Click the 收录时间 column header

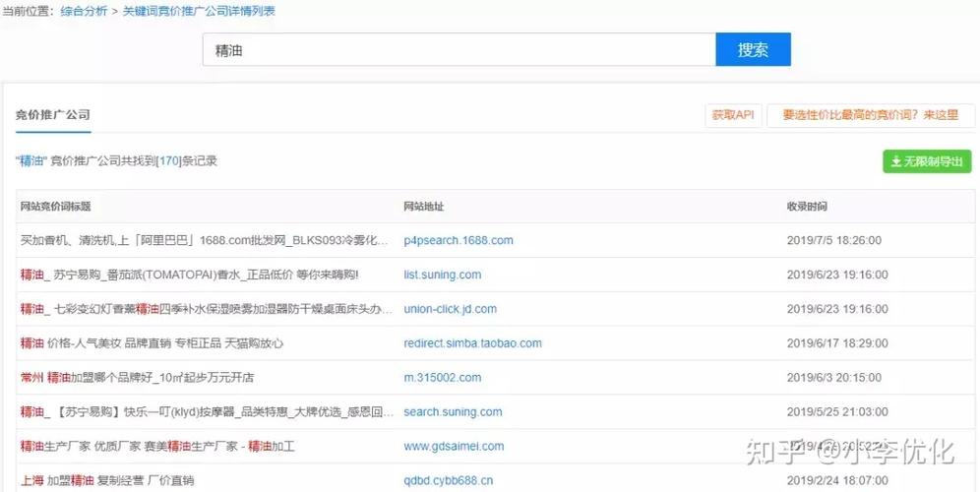point(807,207)
